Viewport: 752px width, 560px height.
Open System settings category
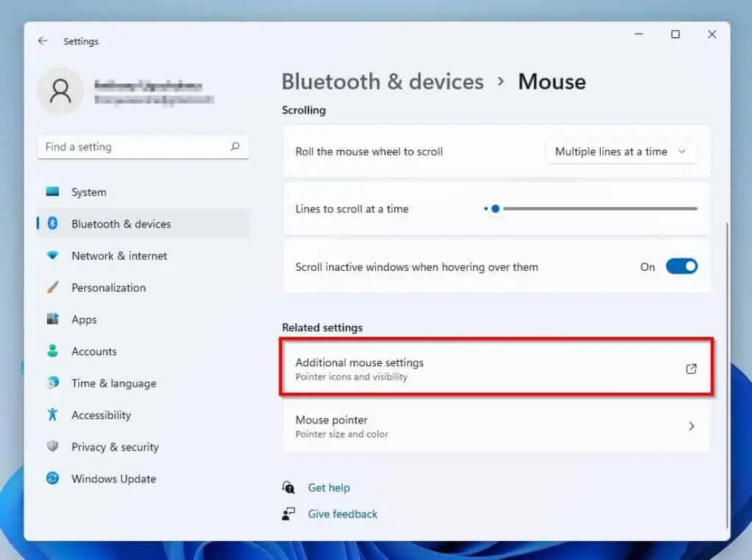(143, 192)
